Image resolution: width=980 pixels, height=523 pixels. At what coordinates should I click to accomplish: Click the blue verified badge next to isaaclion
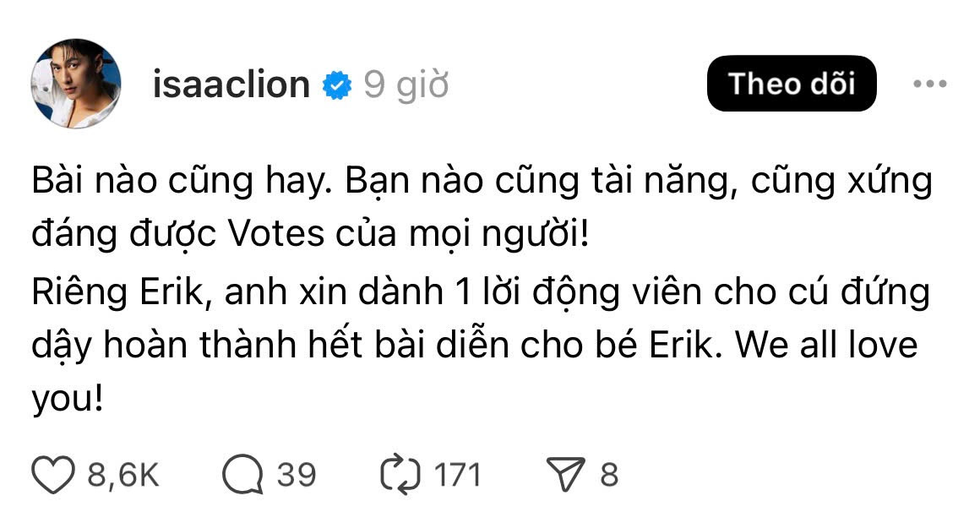pyautogui.click(x=338, y=82)
